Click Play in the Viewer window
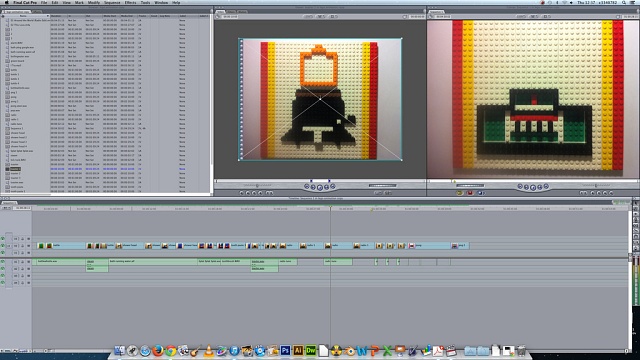640x360 pixels. coord(320,187)
